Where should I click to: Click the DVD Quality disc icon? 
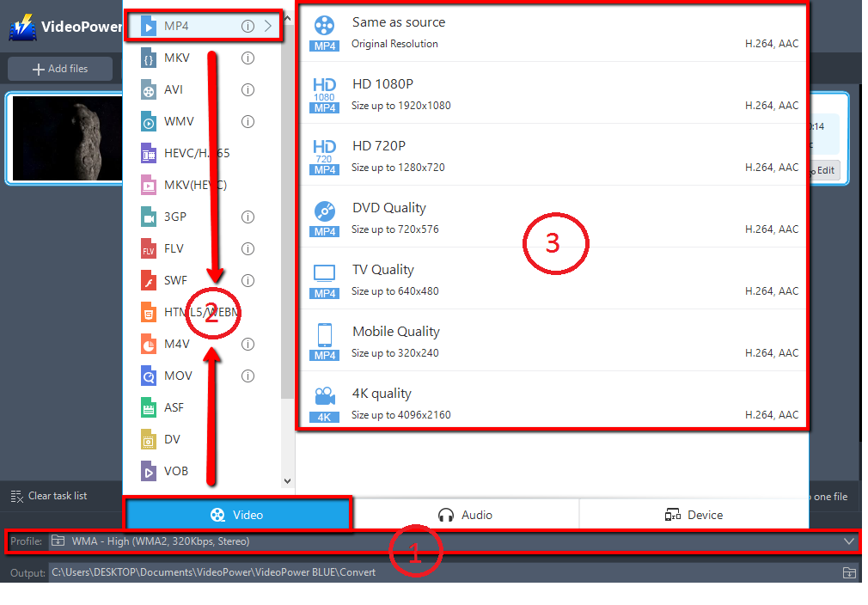pyautogui.click(x=324, y=211)
